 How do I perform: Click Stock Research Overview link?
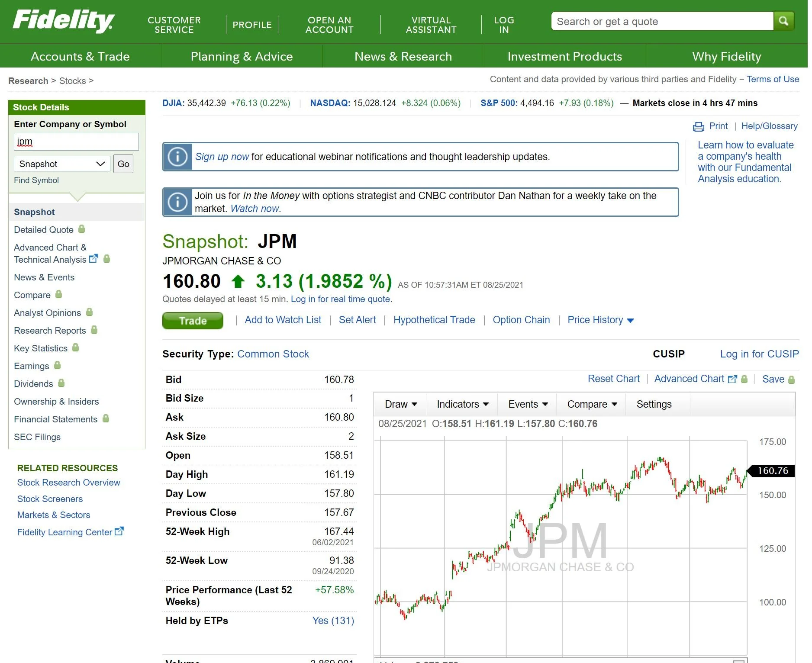(x=68, y=483)
